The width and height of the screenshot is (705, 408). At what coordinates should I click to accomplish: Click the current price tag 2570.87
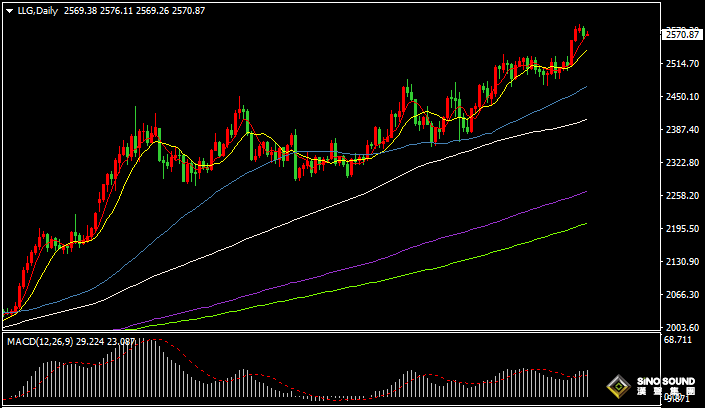point(681,34)
